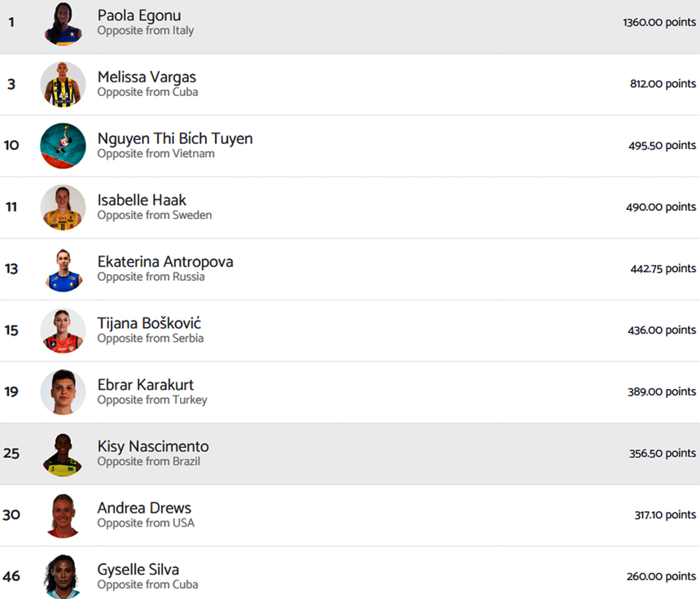Click Ekaterina Antropova's avatar
The height and width of the screenshot is (599, 700).
click(x=63, y=269)
